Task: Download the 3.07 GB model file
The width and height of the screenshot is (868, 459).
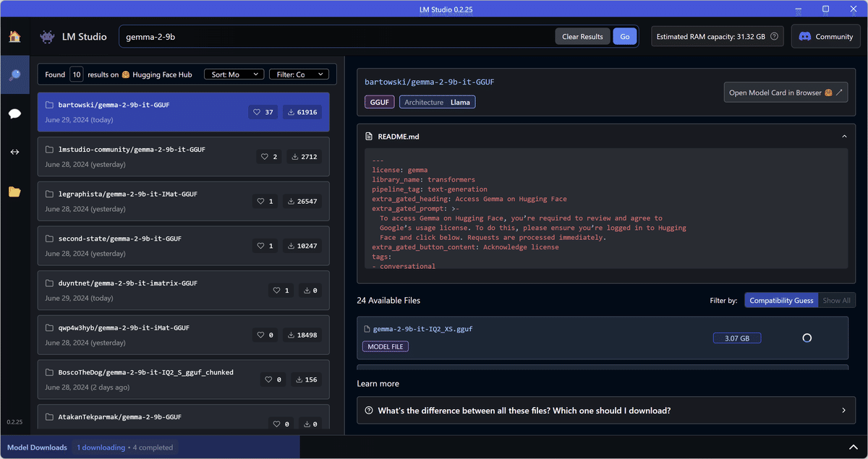Action: coord(736,338)
